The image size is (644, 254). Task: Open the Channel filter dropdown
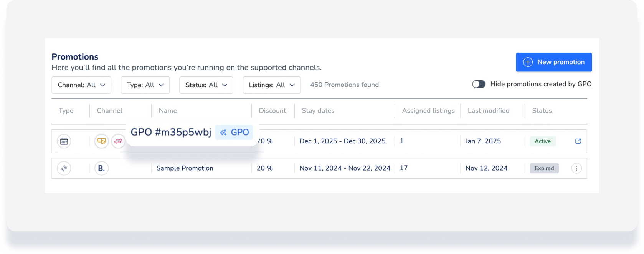tap(81, 85)
